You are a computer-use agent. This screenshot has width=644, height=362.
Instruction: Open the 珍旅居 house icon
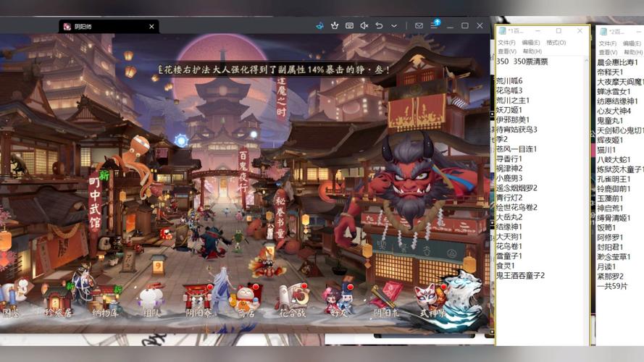[x=57, y=302]
